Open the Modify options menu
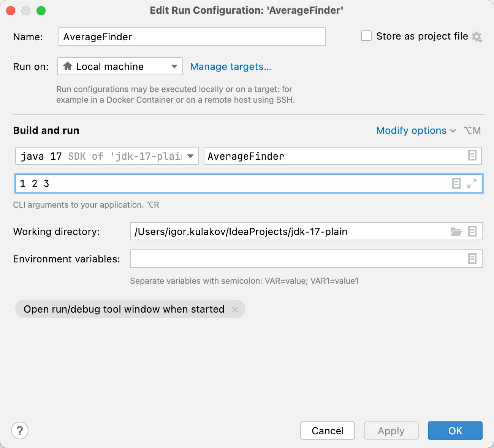The height and width of the screenshot is (448, 494). click(x=416, y=130)
